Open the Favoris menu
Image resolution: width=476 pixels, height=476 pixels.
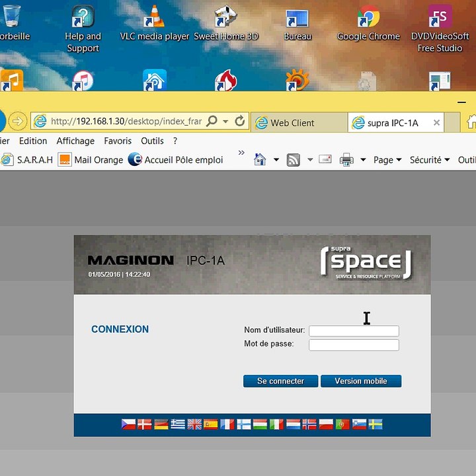point(118,141)
